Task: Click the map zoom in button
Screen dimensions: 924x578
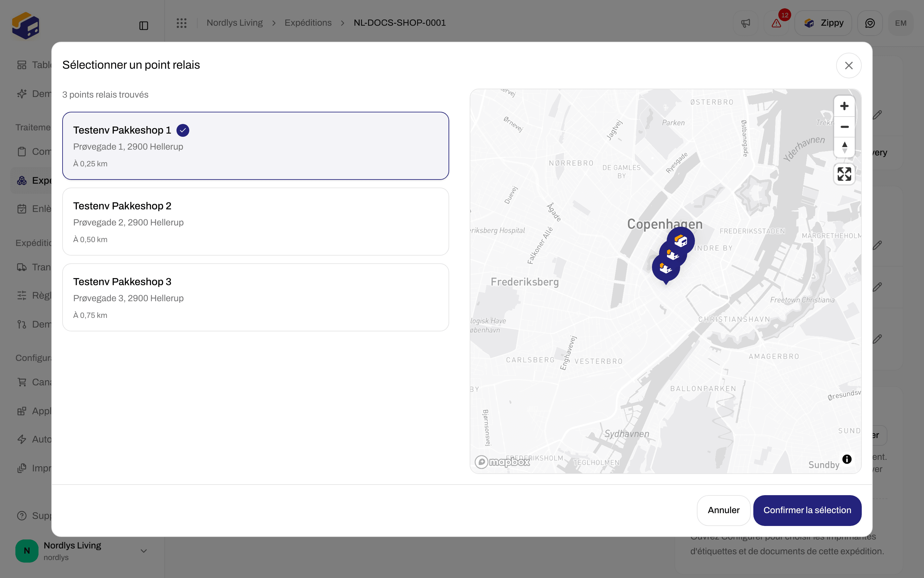Action: click(x=844, y=106)
